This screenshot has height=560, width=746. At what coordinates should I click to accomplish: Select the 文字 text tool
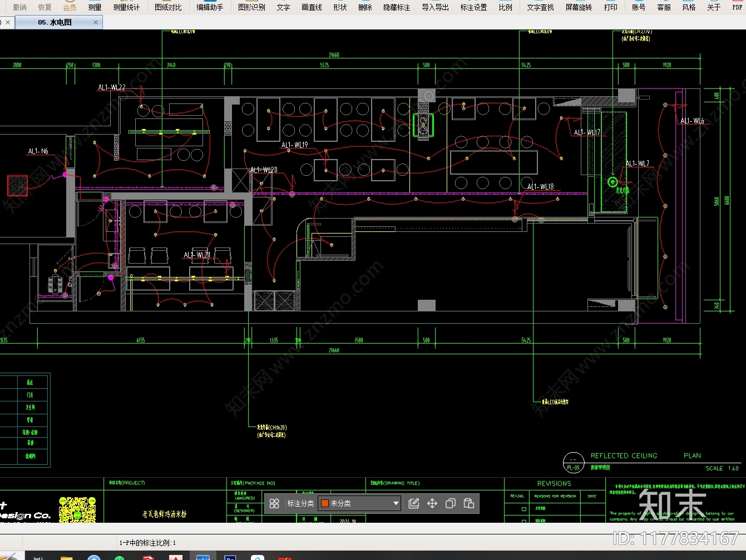click(283, 7)
